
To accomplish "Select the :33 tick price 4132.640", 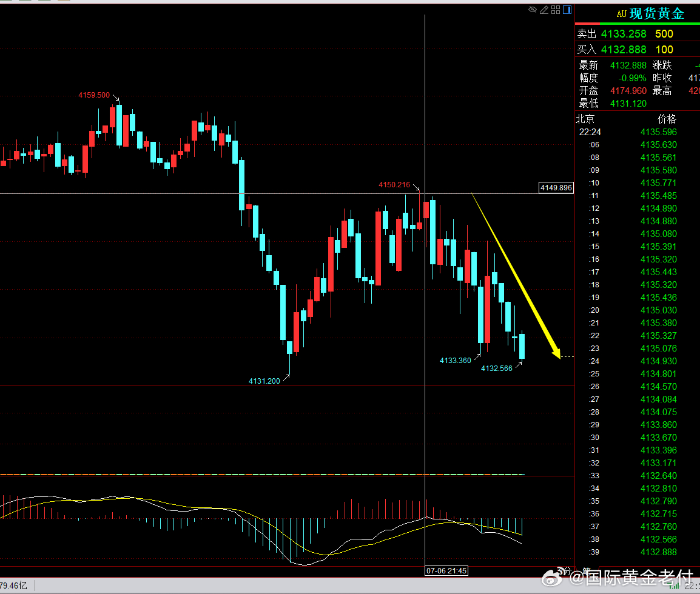I will click(x=659, y=475).
